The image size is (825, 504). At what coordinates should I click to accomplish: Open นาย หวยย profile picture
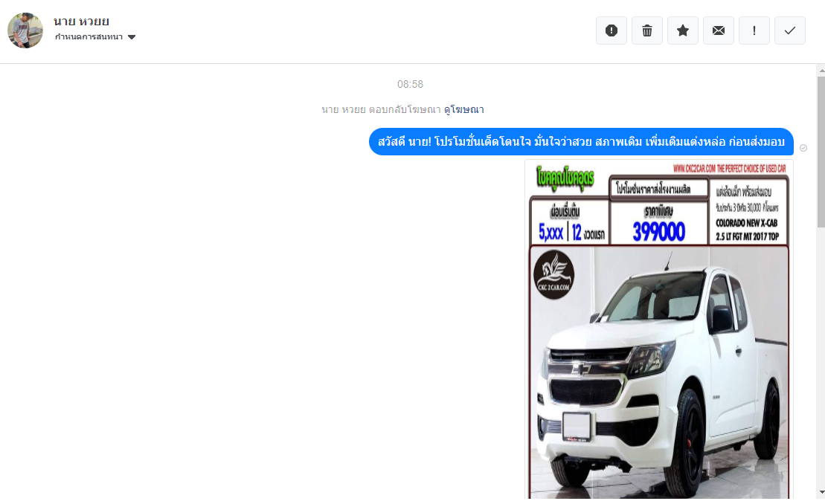tap(25, 30)
